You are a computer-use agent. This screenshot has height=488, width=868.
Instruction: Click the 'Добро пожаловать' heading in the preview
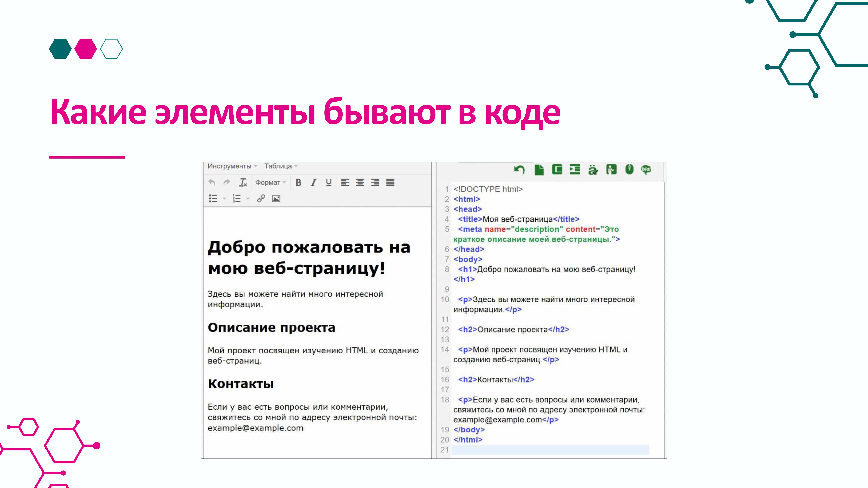coord(309,258)
